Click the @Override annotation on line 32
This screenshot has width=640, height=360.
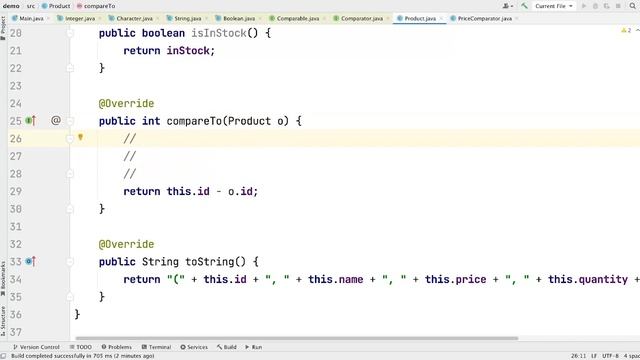pos(126,244)
